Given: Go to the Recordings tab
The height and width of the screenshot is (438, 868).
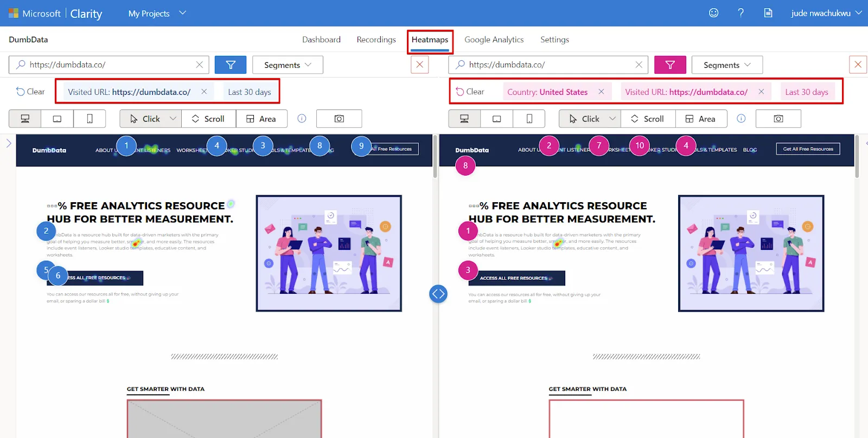Looking at the screenshot, I should (x=376, y=40).
